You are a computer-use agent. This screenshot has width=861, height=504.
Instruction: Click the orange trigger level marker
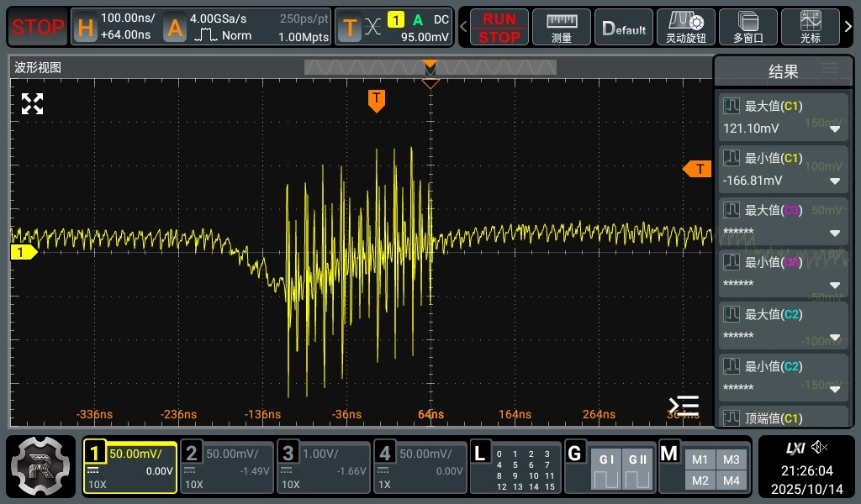pos(697,169)
